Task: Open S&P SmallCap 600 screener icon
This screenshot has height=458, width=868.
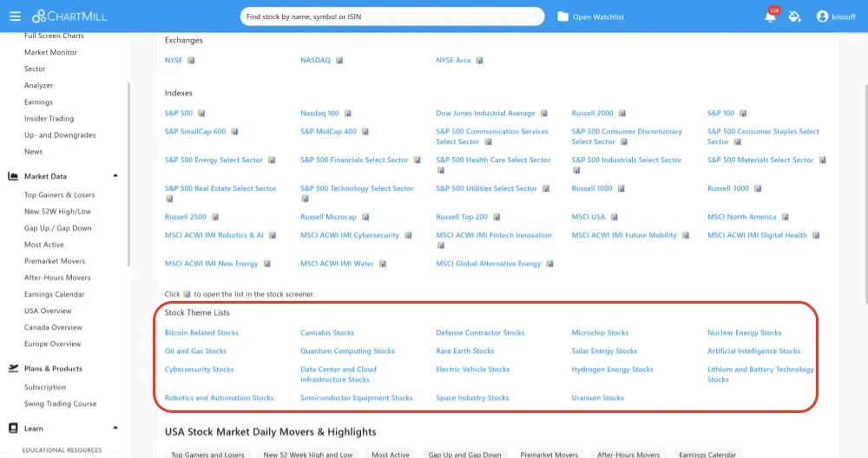Action: pos(234,132)
